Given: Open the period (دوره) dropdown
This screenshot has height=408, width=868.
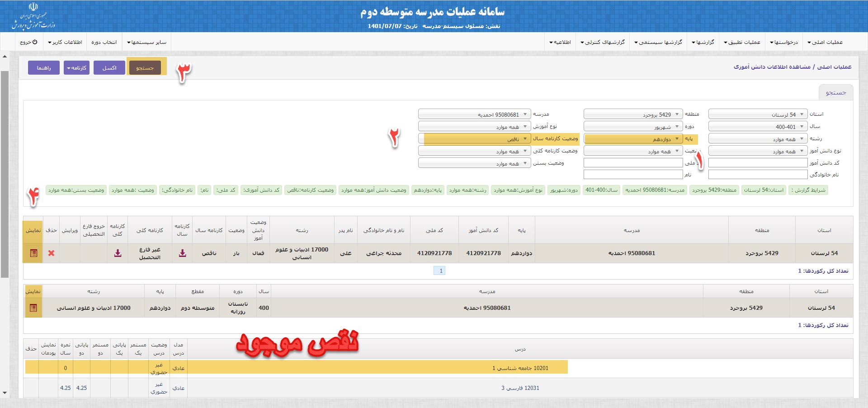Looking at the screenshot, I should click(633, 127).
